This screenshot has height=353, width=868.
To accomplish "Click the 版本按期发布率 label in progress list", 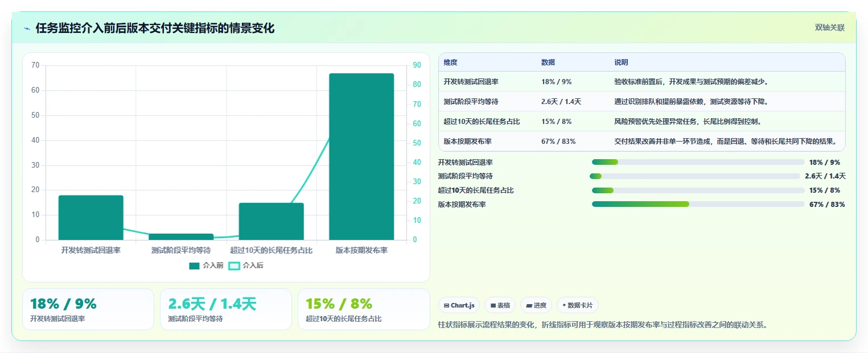I will tap(462, 205).
